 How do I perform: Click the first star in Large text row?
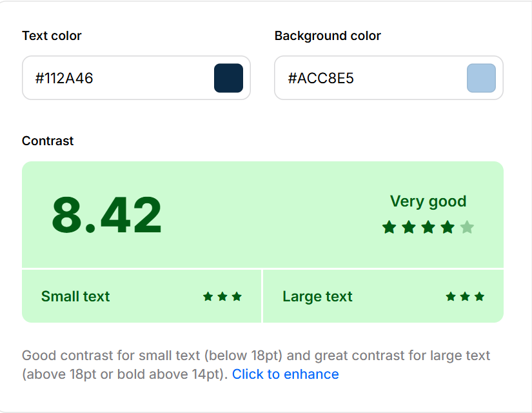click(451, 297)
